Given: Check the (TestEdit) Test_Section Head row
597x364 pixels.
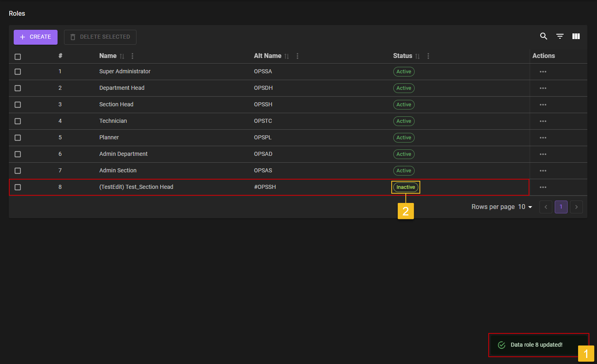Looking at the screenshot, I should tap(18, 187).
